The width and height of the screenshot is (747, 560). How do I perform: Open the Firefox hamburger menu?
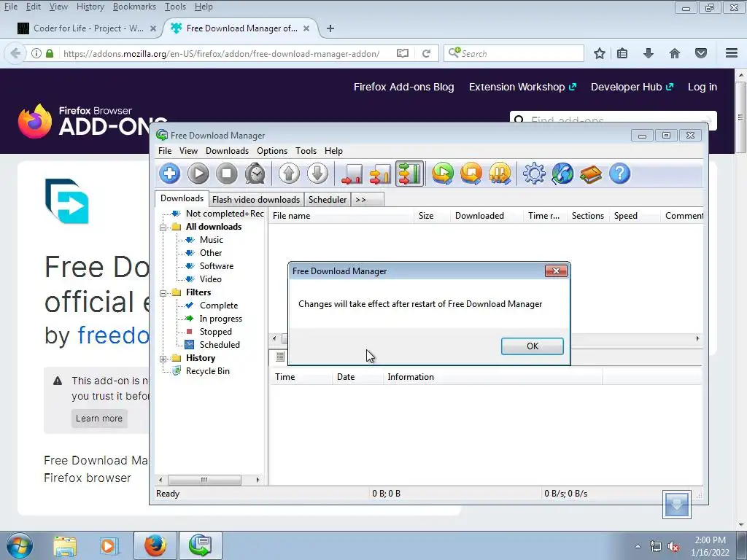[x=732, y=53]
